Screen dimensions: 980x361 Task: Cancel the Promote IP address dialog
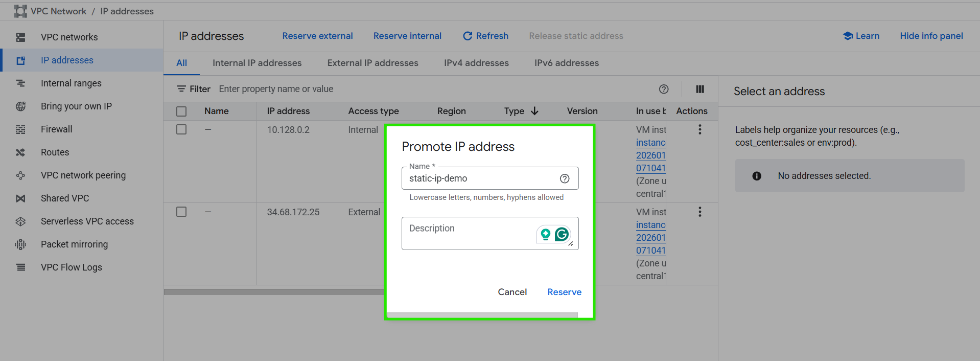click(x=512, y=292)
